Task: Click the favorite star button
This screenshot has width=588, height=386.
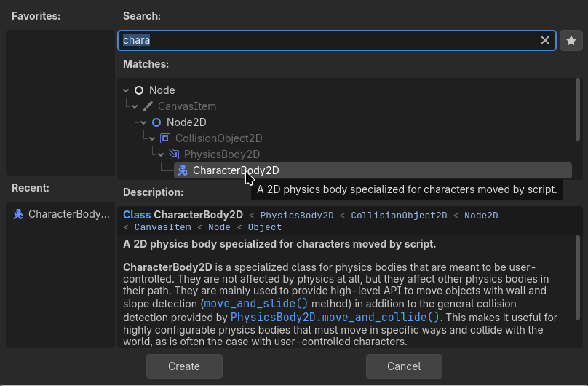Action: tap(571, 40)
